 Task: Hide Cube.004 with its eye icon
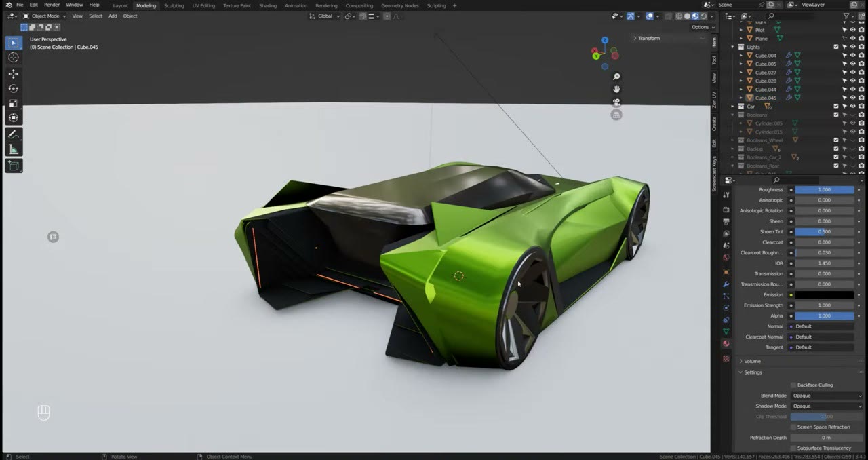tap(852, 56)
